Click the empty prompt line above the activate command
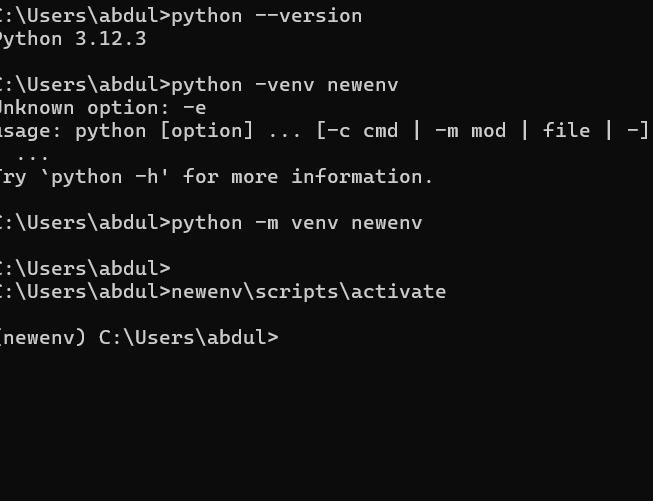The height and width of the screenshot is (501, 653). point(84,269)
